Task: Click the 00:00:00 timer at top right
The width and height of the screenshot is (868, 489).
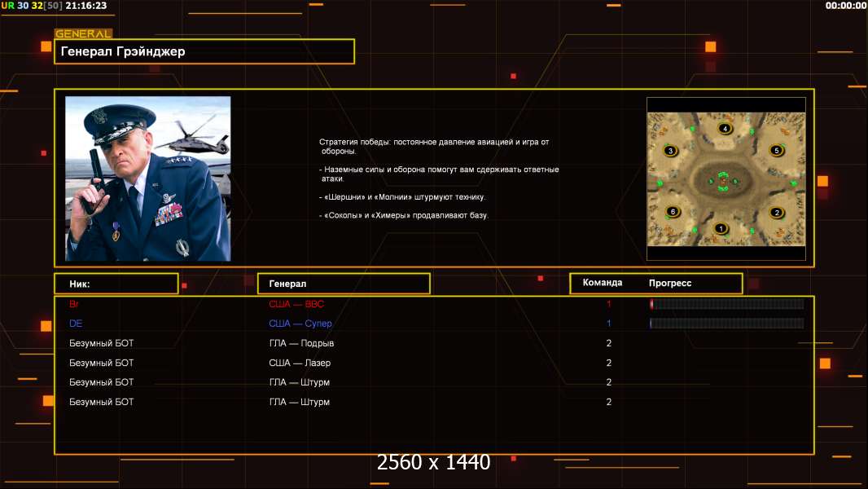Action: coord(845,6)
